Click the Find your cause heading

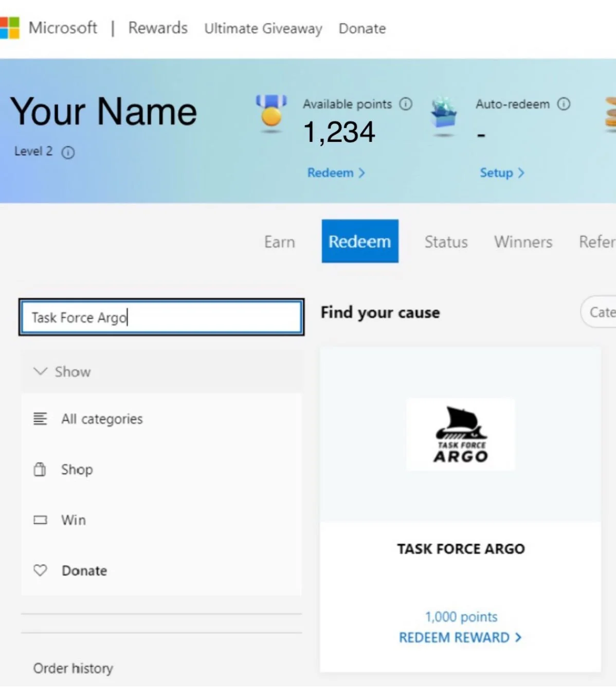tap(381, 312)
